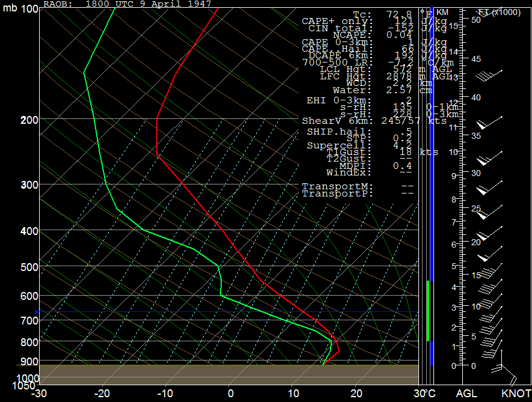Click the KNOT label under wind barbs
This screenshot has height=402, width=532.
516,394
